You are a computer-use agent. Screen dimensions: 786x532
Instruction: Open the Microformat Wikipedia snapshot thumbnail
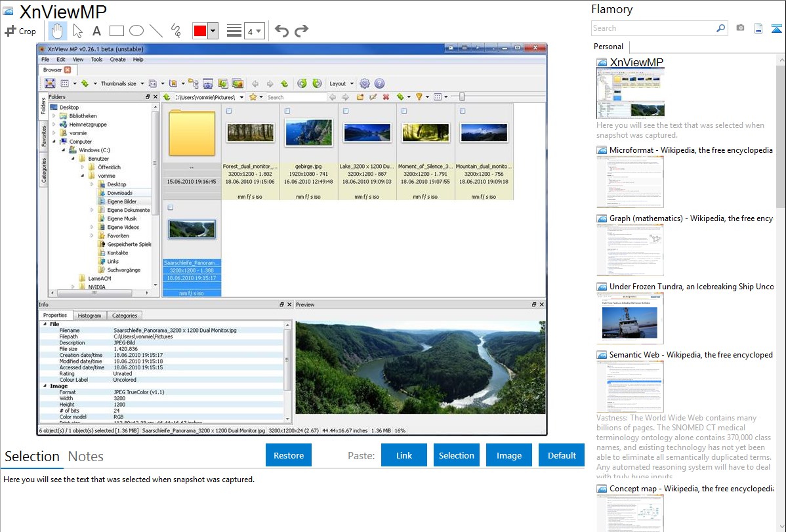click(630, 182)
